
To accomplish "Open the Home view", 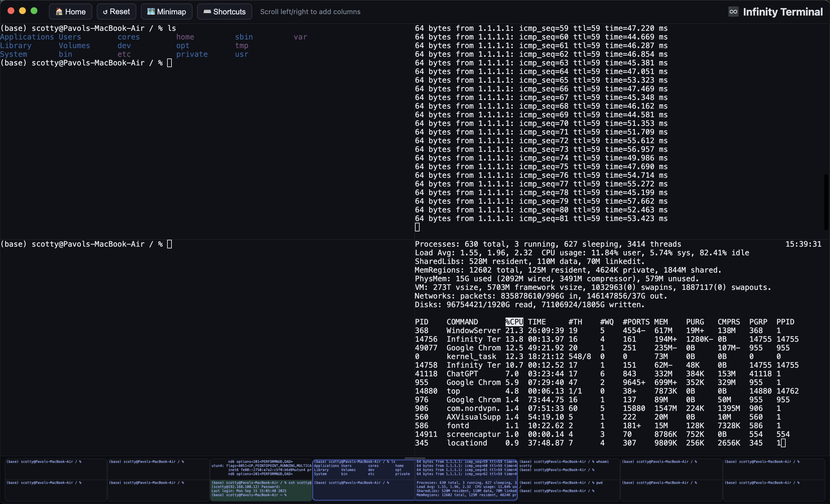I will click(x=70, y=11).
